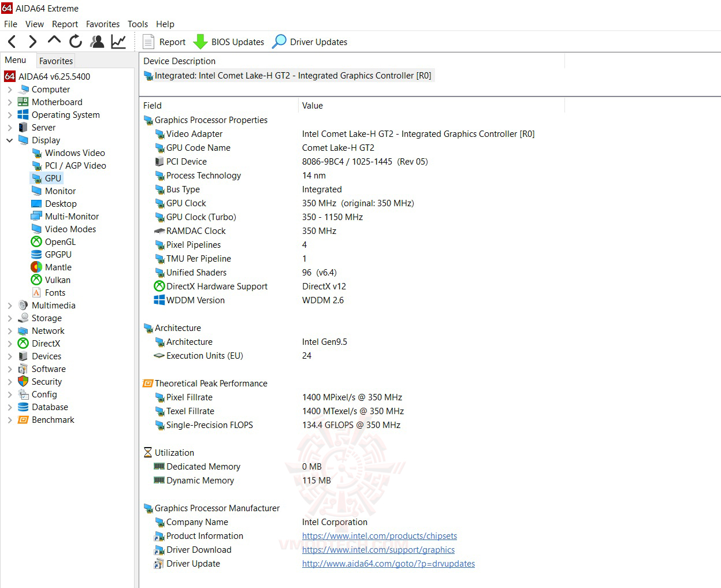The height and width of the screenshot is (588, 721).
Task: Collapse the Display tree node
Action: pyautogui.click(x=10, y=140)
